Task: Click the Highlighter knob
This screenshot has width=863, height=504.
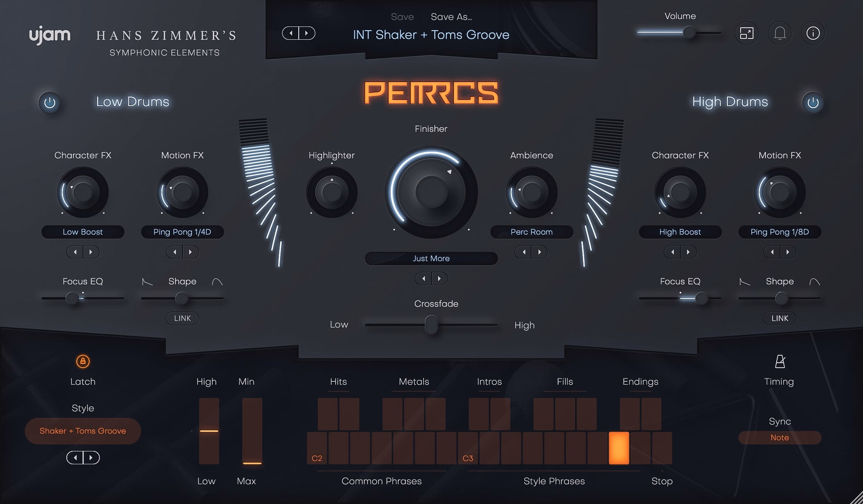Action: click(x=332, y=192)
